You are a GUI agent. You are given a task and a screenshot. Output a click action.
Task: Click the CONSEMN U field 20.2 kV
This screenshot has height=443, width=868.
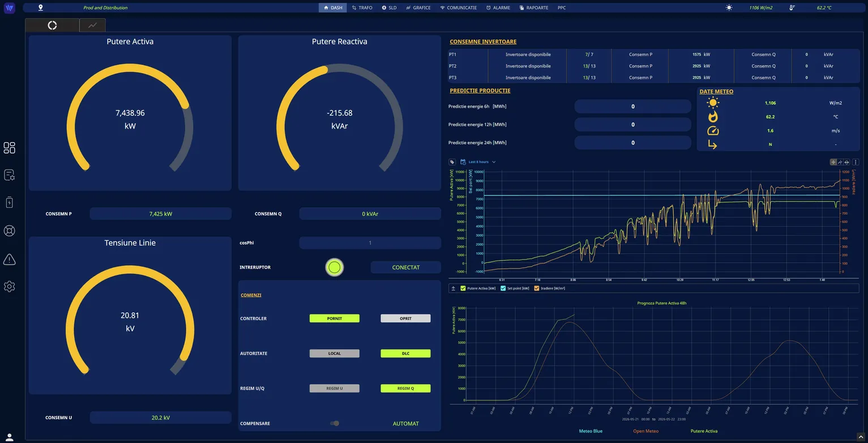tap(161, 418)
